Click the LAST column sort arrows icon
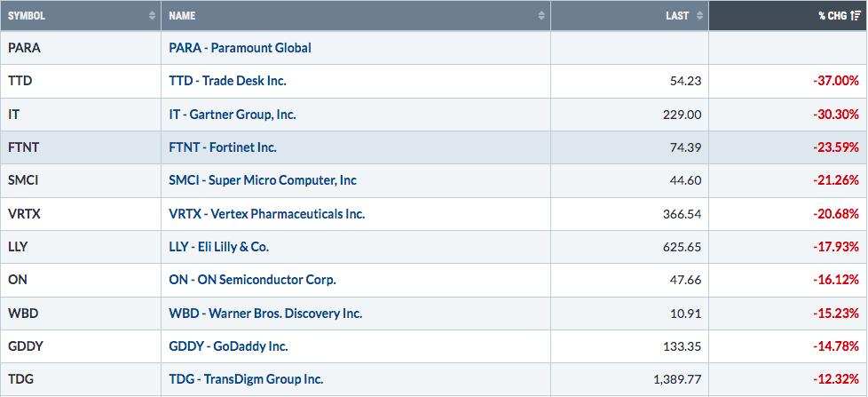Screen dimensions: 868x397 point(699,16)
